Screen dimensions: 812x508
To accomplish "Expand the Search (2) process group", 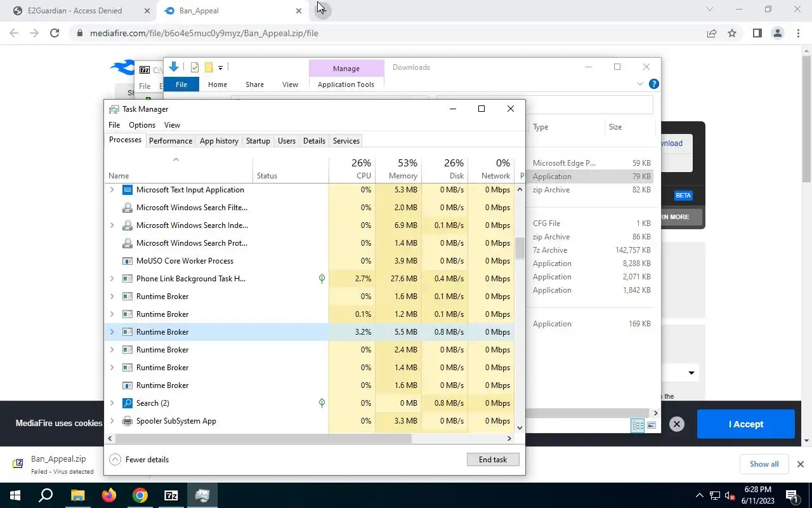I will [112, 403].
